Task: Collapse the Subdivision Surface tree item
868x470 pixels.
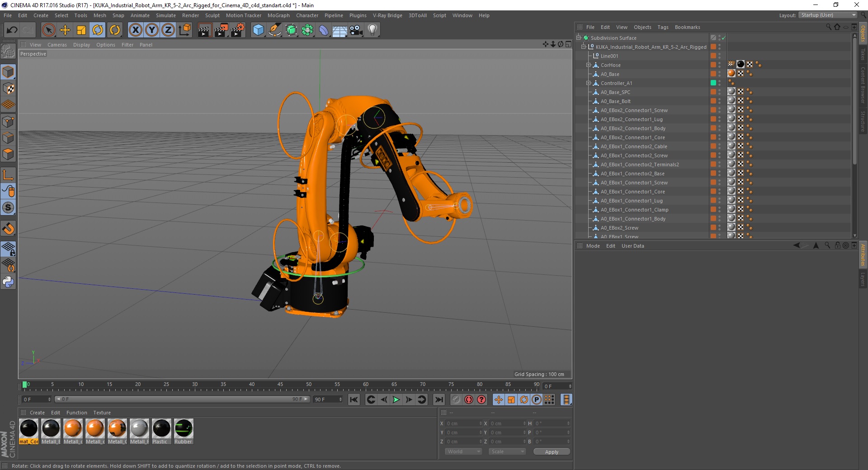Action: point(578,38)
